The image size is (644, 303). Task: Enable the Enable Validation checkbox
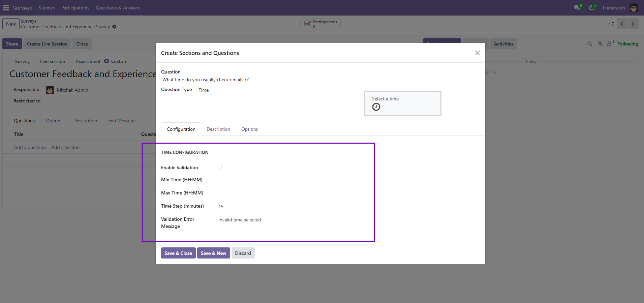(219, 167)
